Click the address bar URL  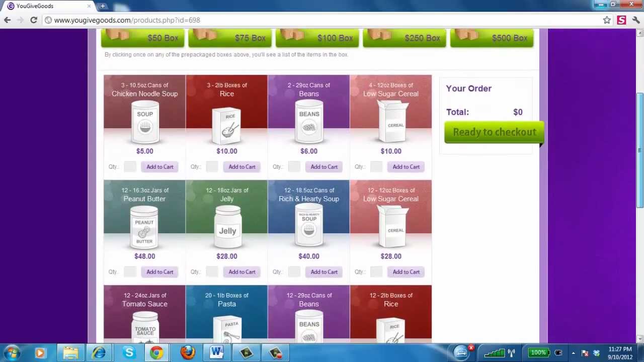coord(127,20)
